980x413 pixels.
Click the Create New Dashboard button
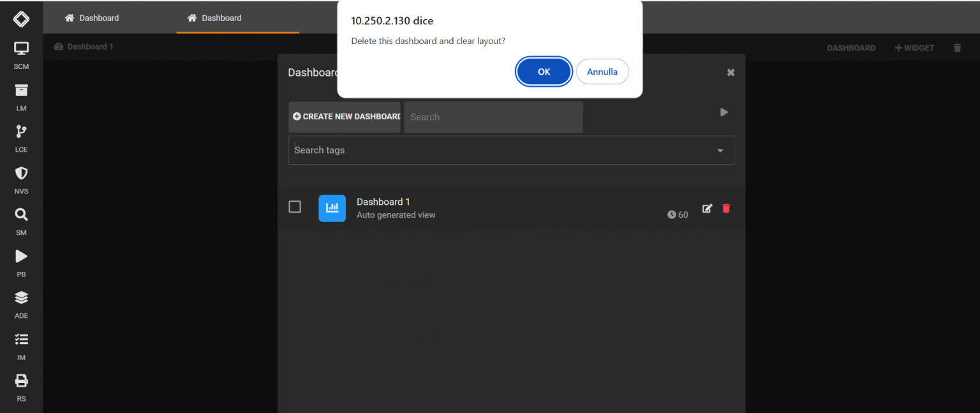[345, 117]
